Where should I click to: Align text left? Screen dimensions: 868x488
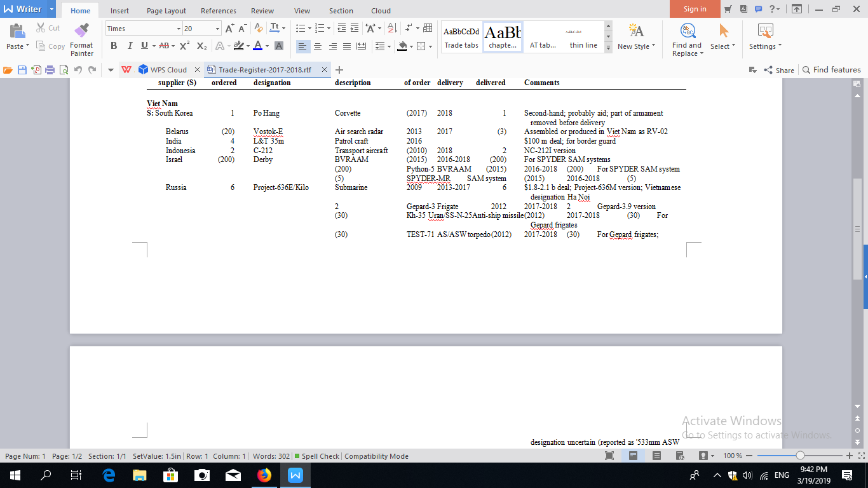pyautogui.click(x=303, y=46)
